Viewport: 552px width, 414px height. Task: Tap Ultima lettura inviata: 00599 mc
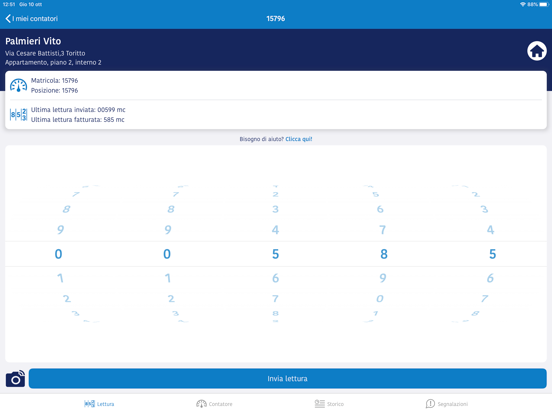pyautogui.click(x=78, y=109)
